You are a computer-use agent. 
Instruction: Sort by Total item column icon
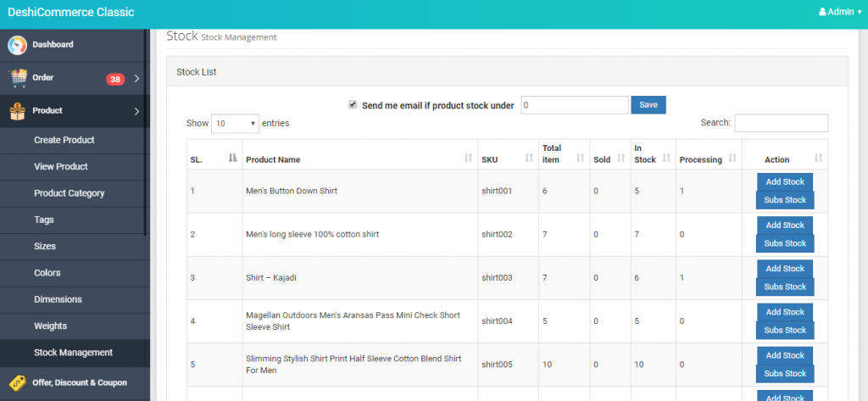[x=580, y=159]
